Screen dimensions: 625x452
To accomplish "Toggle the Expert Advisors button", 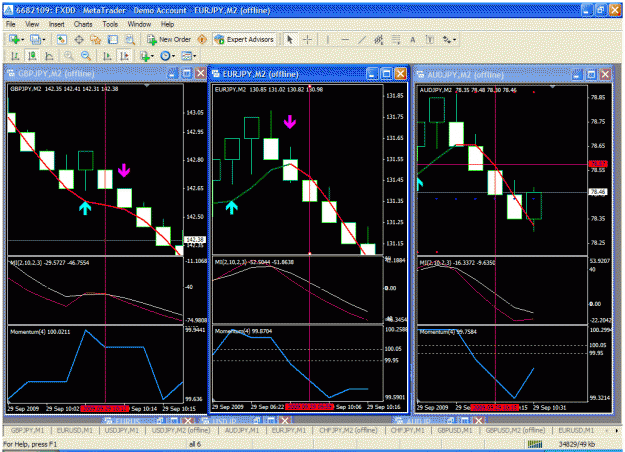I will [244, 39].
